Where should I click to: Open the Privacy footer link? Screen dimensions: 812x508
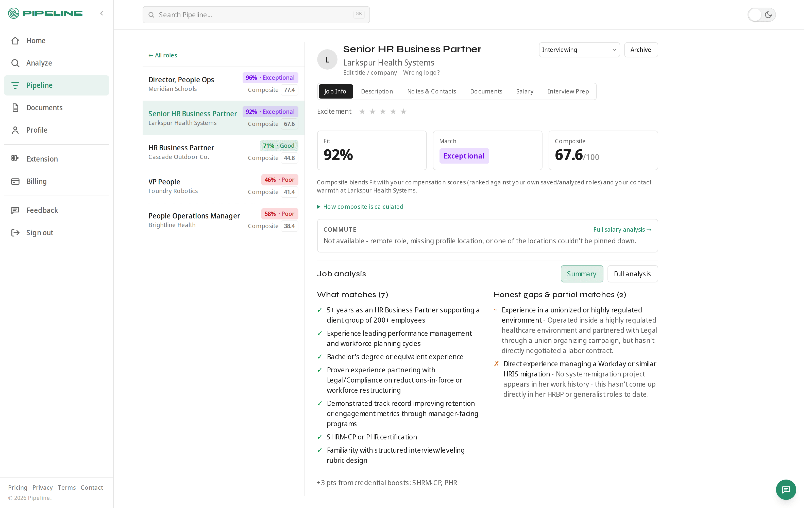point(42,487)
